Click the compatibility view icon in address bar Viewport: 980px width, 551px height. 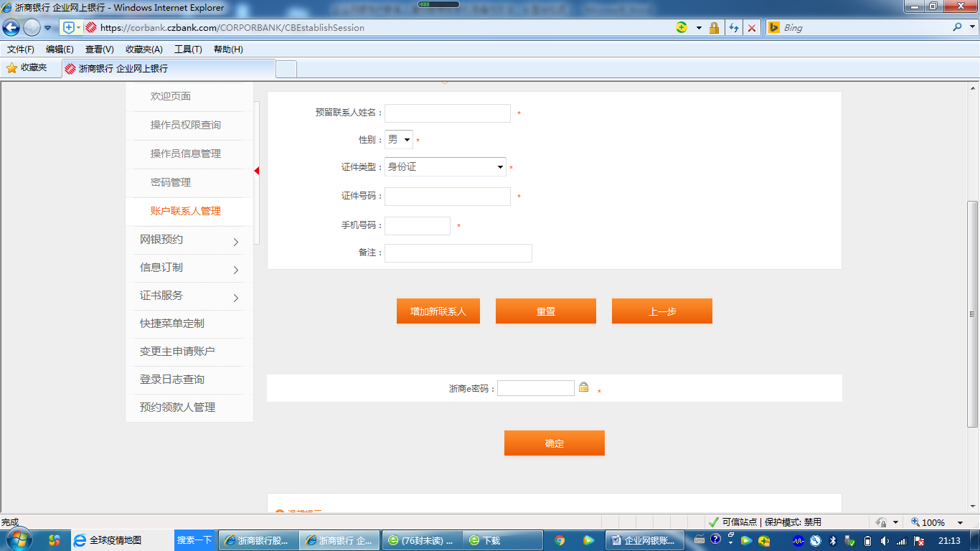point(682,27)
